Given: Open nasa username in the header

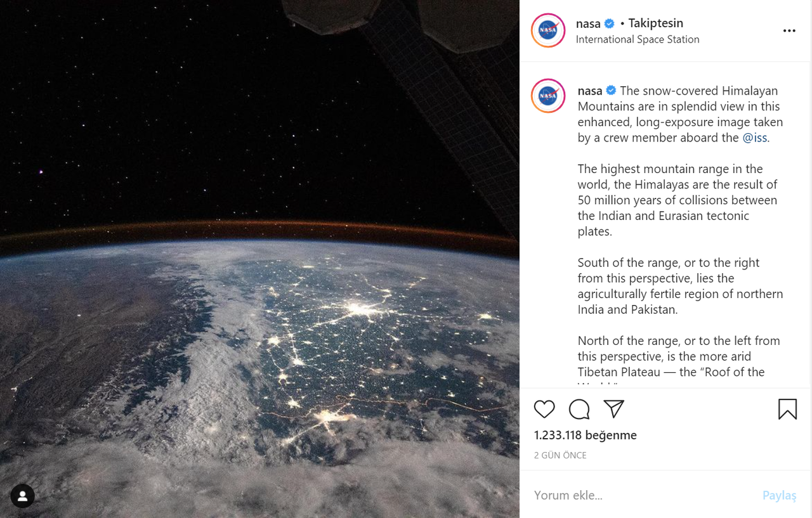Looking at the screenshot, I should pyautogui.click(x=588, y=24).
